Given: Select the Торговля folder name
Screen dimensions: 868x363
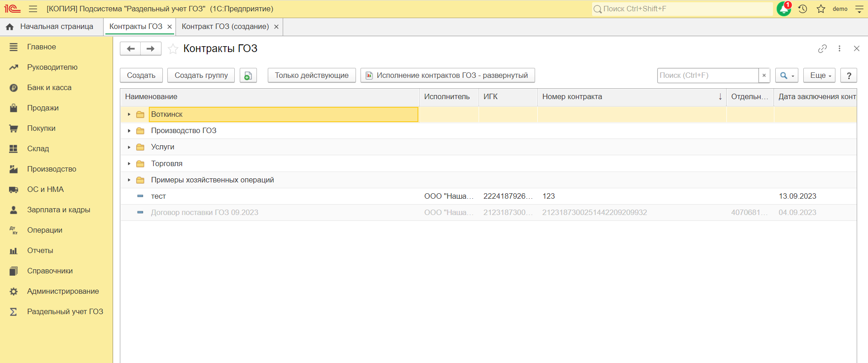Looking at the screenshot, I should pyautogui.click(x=167, y=164).
